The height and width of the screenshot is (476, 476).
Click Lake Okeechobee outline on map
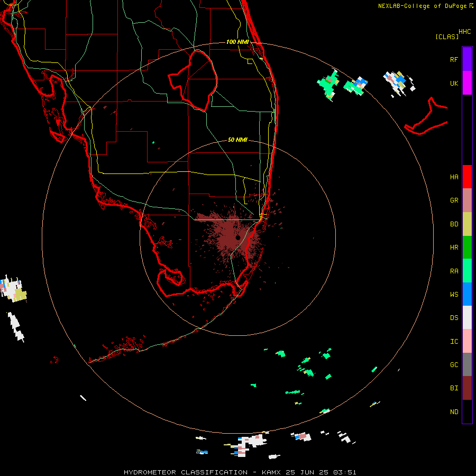pyautogui.click(x=193, y=80)
